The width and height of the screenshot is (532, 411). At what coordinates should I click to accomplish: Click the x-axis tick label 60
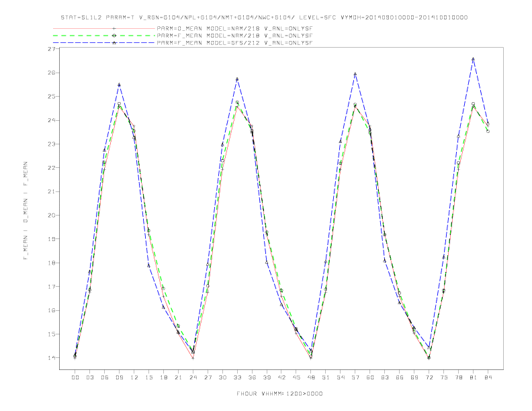370,377
